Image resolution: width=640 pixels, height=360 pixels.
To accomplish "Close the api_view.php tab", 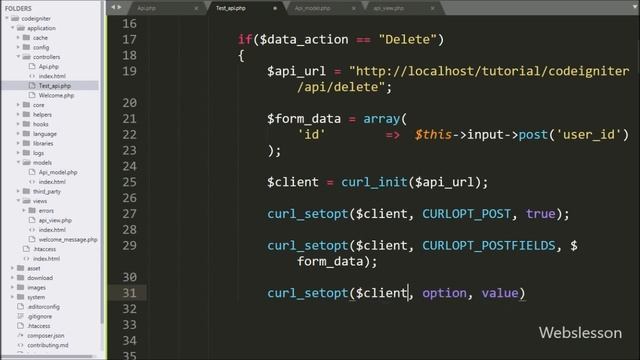I will pyautogui.click(x=433, y=8).
